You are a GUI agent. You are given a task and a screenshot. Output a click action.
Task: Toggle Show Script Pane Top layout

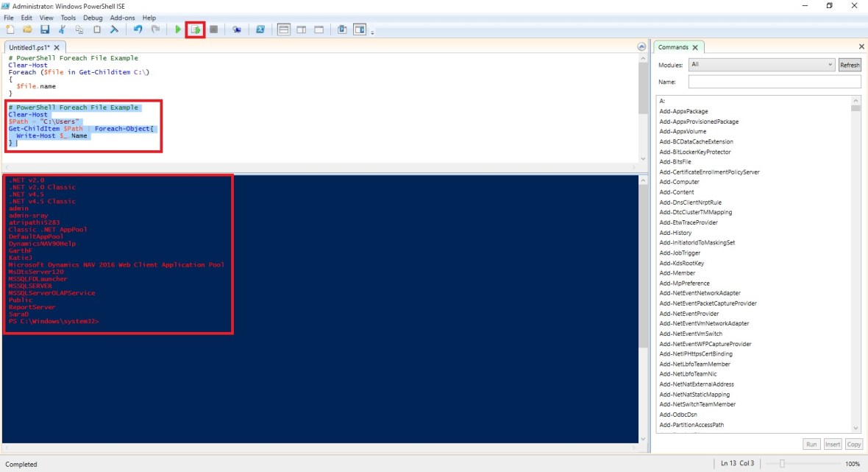[x=283, y=29]
